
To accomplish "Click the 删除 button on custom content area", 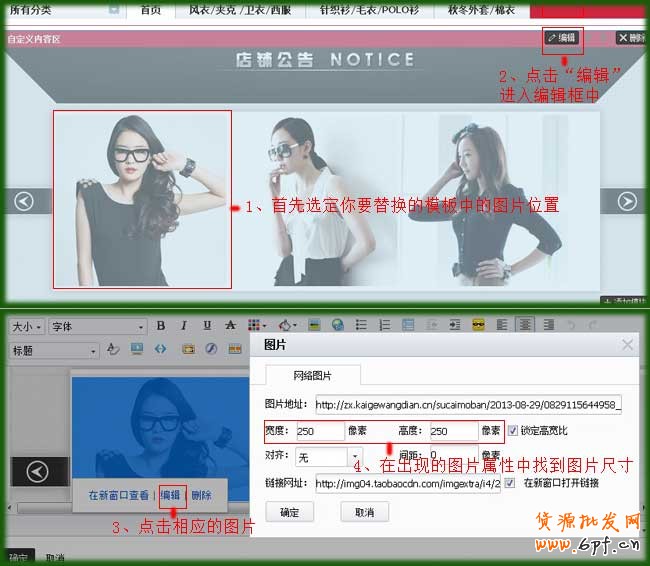I will click(x=632, y=38).
